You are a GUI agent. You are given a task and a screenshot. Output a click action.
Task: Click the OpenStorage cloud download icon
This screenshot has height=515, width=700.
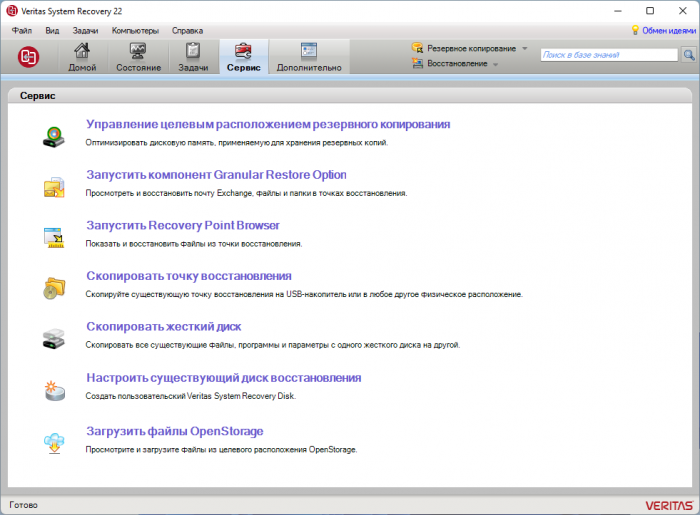pyautogui.click(x=53, y=442)
